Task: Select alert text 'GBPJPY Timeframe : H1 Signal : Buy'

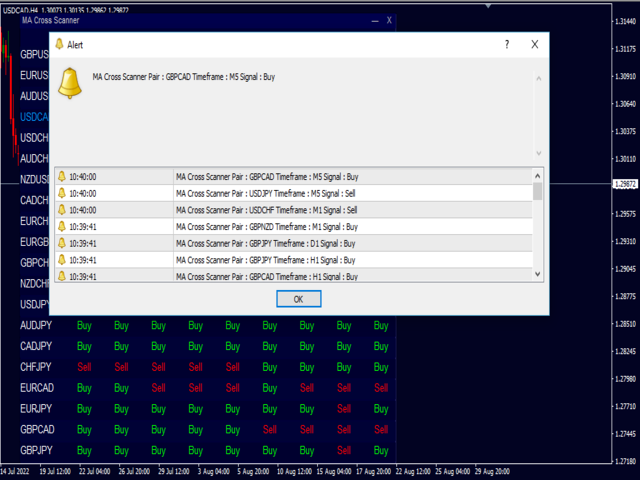Action: coord(302,260)
